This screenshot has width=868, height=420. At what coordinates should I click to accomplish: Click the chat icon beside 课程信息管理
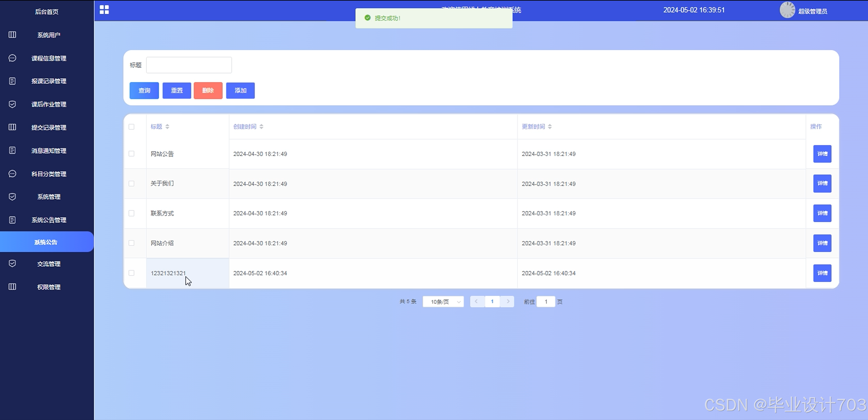[12, 58]
